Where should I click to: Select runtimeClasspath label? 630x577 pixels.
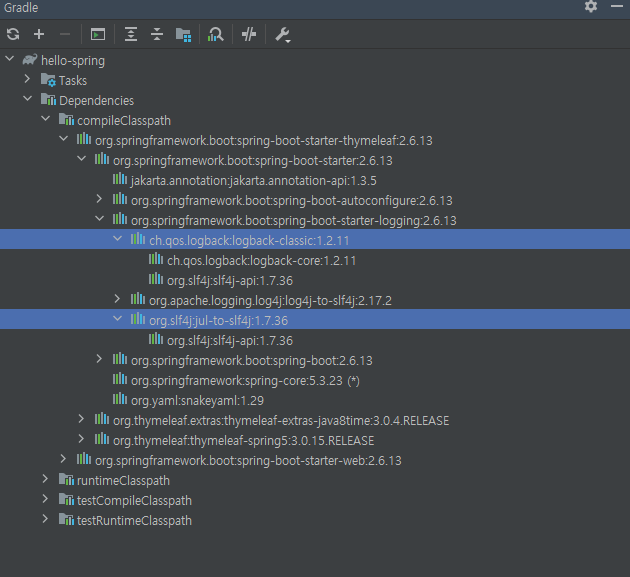click(123, 481)
